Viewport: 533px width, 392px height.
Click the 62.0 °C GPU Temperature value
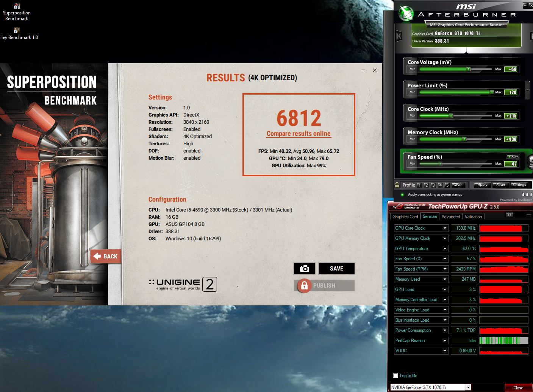(x=464, y=249)
